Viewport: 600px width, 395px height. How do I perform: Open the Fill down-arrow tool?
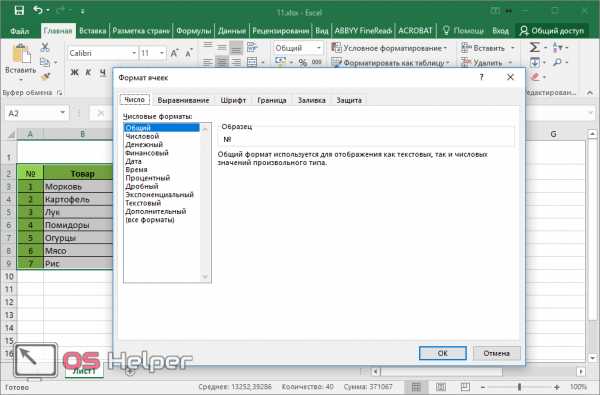click(535, 62)
